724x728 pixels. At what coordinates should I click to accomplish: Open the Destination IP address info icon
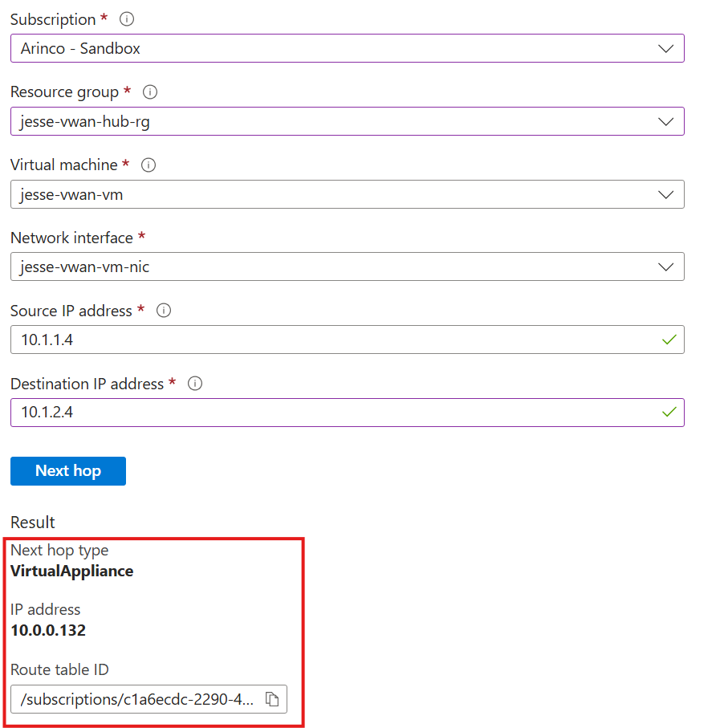point(194,384)
